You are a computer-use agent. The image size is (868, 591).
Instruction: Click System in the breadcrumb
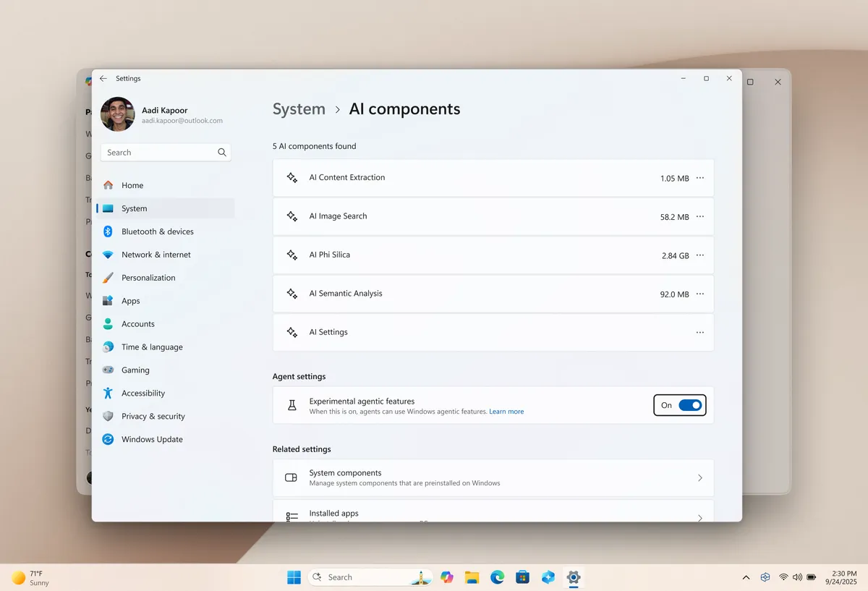[x=299, y=109]
